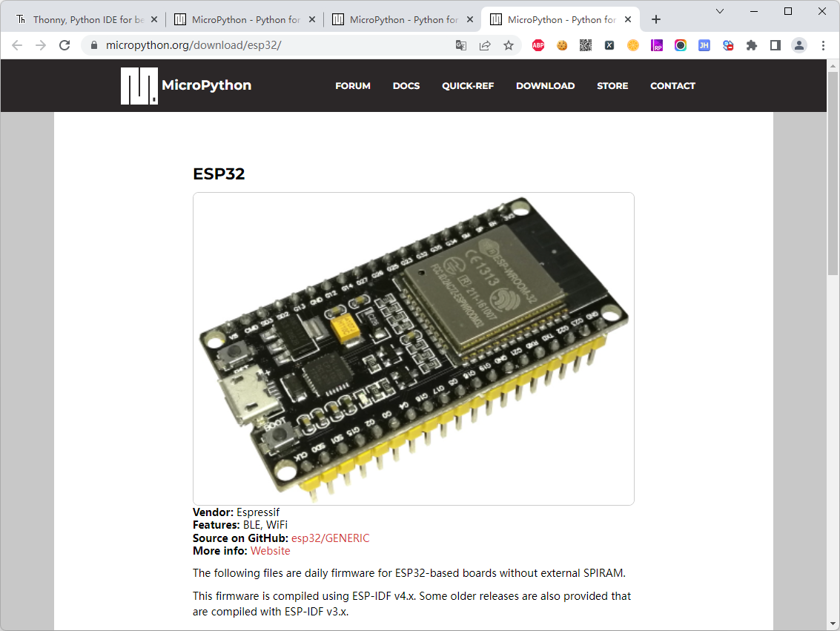This screenshot has width=840, height=631.
Task: Open the Chrome profile avatar
Action: [x=798, y=45]
